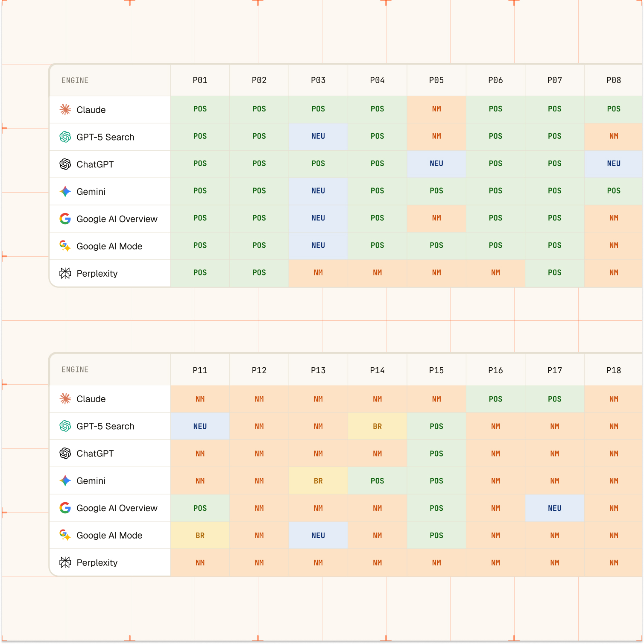Click Google AI Mode's BR cell under P11
The width and height of the screenshot is (644, 644).
pos(200,536)
